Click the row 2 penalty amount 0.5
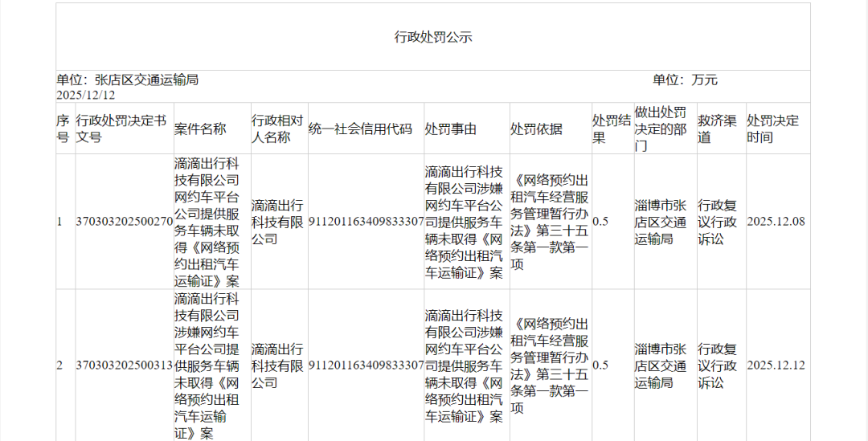The width and height of the screenshot is (868, 441). [x=600, y=365]
